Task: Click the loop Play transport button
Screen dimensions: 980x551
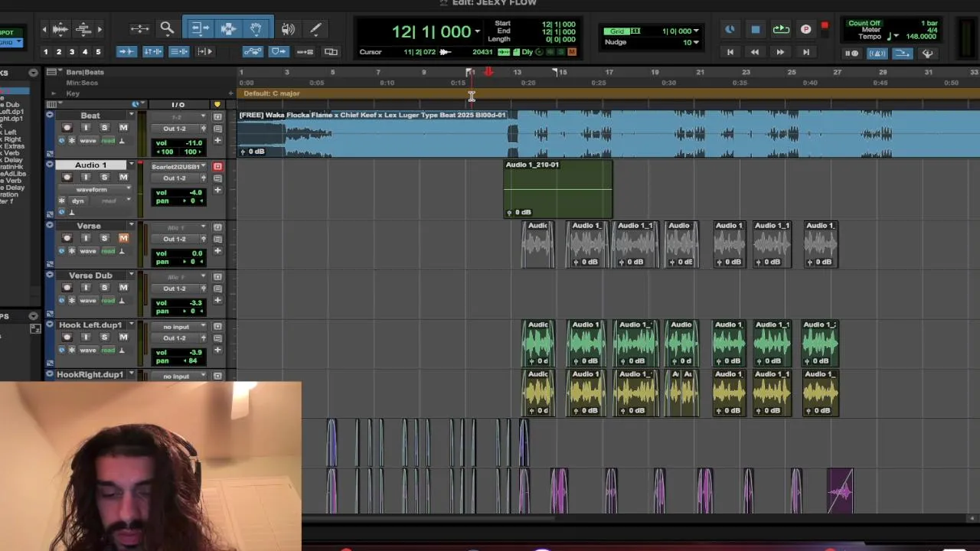Action: pos(781,29)
